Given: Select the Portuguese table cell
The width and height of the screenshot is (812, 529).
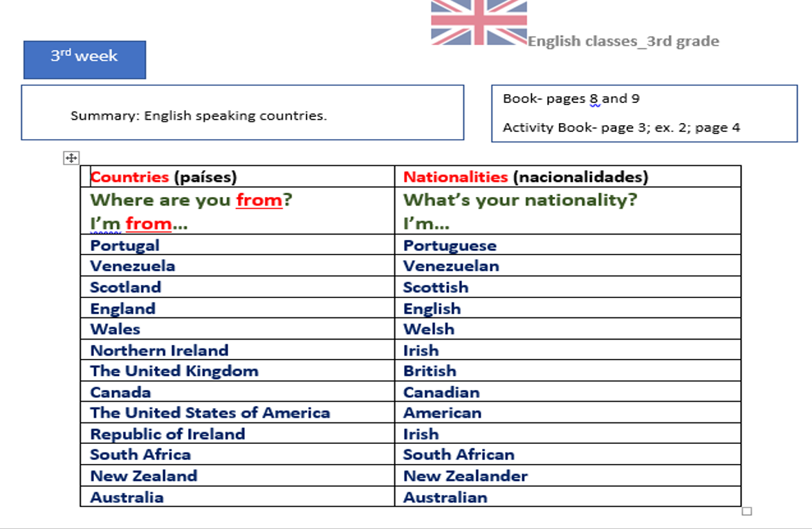Looking at the screenshot, I should [449, 245].
